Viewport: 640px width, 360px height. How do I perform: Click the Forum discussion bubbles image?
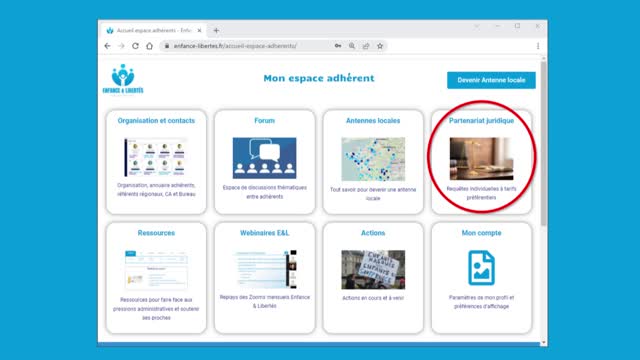click(264, 158)
